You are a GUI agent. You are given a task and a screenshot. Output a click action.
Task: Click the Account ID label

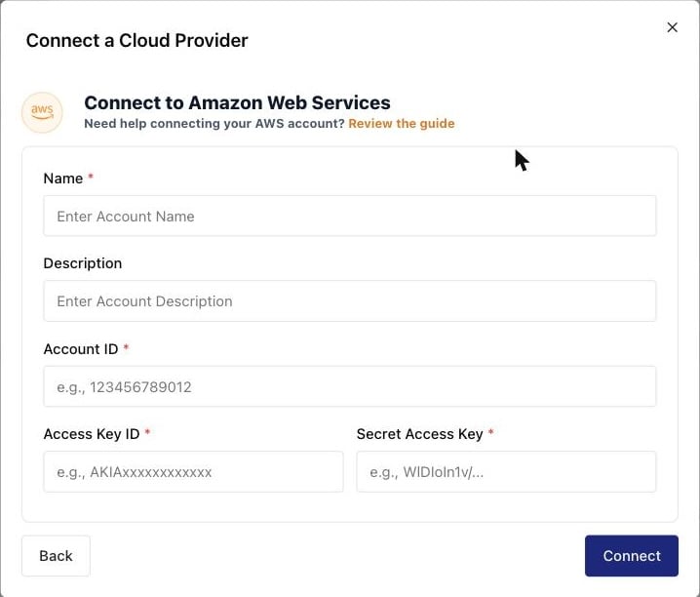(x=81, y=349)
